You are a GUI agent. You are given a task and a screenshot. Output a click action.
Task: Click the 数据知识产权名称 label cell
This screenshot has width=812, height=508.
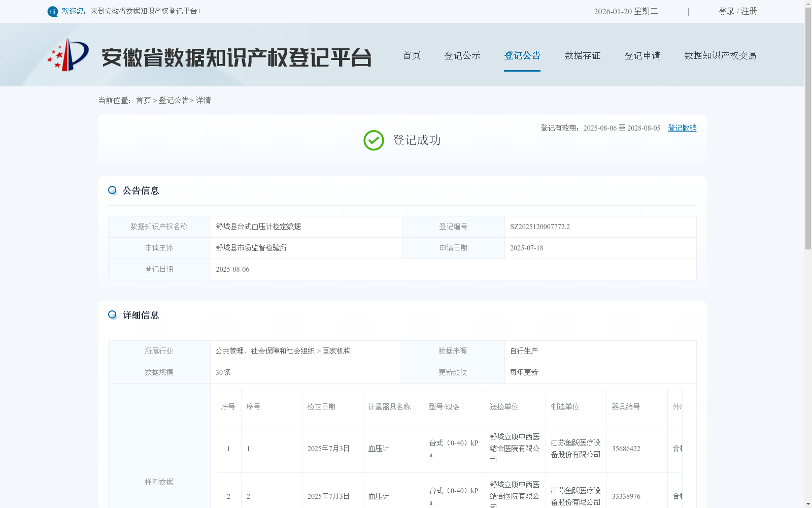point(159,227)
